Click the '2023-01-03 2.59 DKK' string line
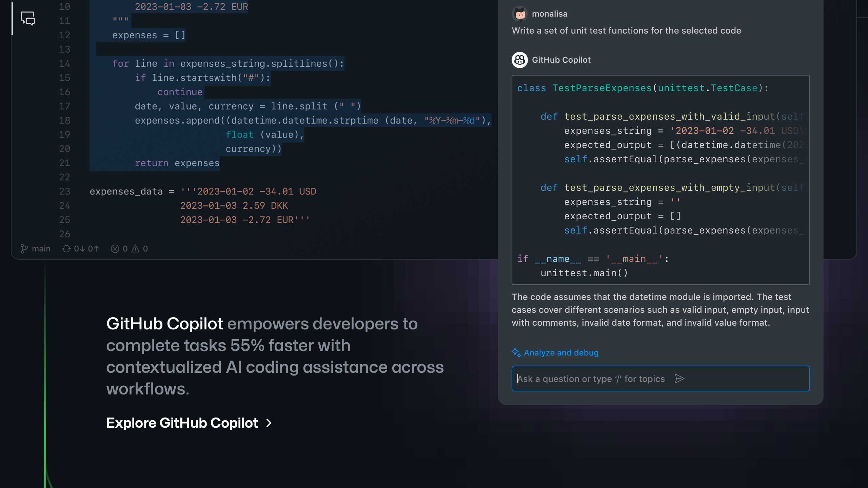The image size is (868, 488). [234, 206]
